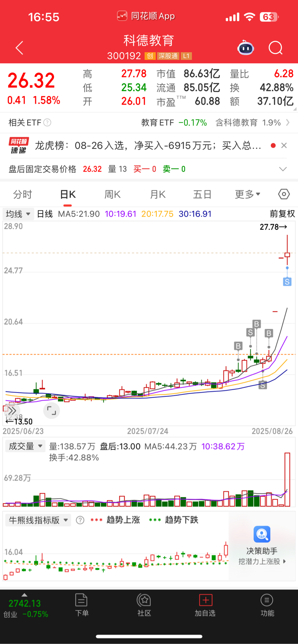Switch to 周K tab
This screenshot has width=298, height=644.
(113, 194)
